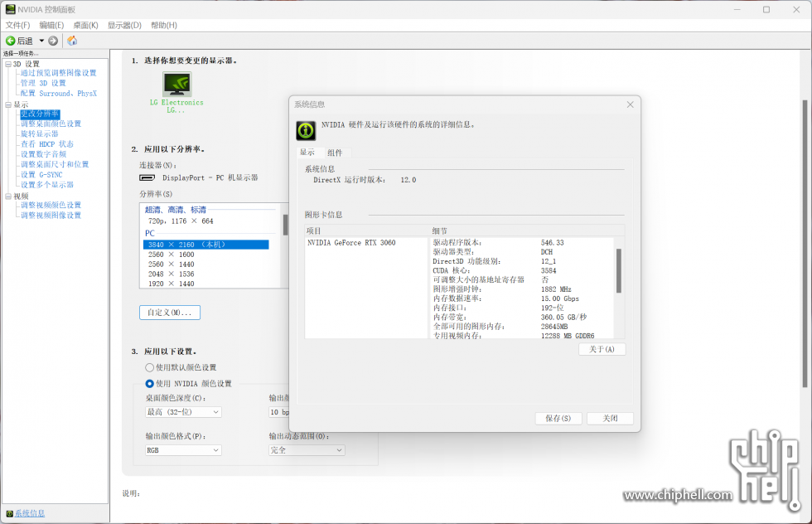Open 调整视频颜色设置 in tree
The width and height of the screenshot is (812, 524).
(51, 206)
